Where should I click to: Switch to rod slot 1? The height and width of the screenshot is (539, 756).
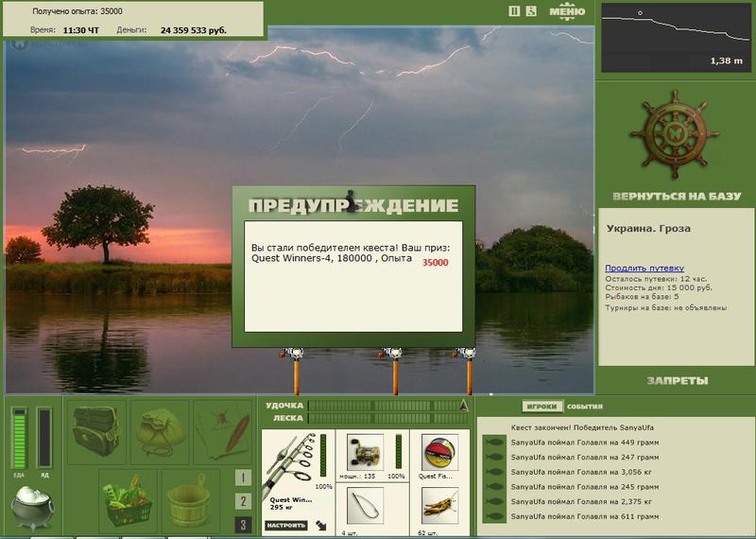[x=243, y=478]
